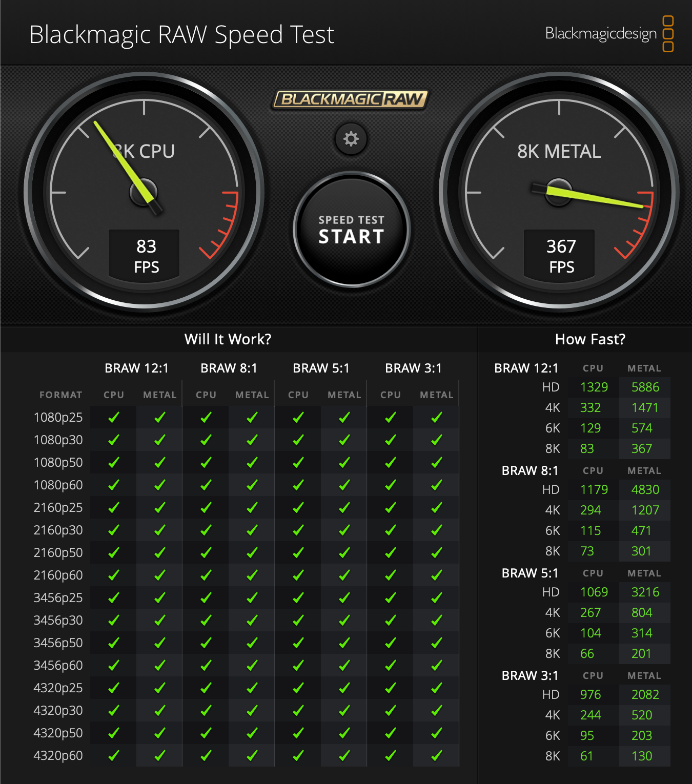This screenshot has height=784, width=692.
Task: Click the 3456p25 BRAW 12:1 CPU checkmark
Action: (114, 598)
